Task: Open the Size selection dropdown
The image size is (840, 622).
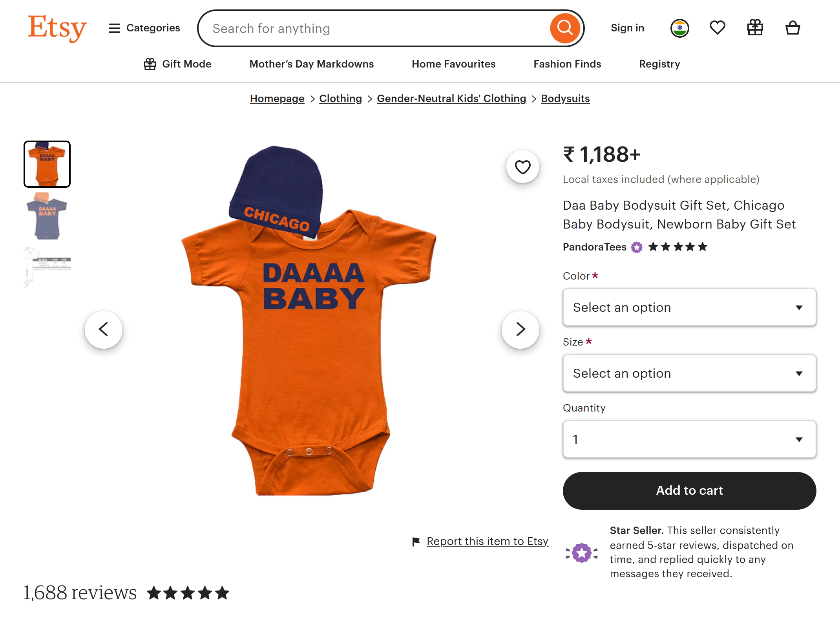Action: pyautogui.click(x=689, y=373)
